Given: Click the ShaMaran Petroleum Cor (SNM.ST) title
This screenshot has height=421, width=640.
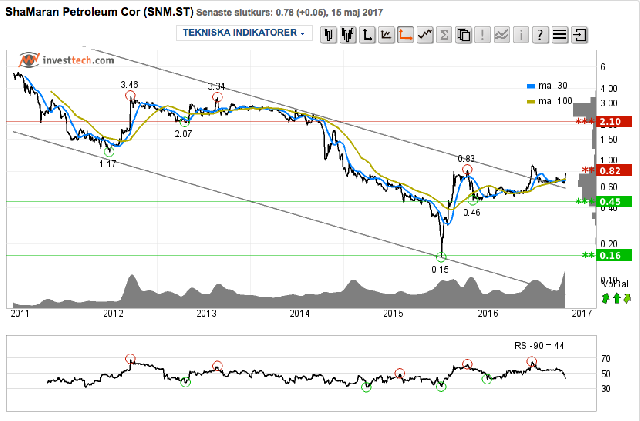Looking at the screenshot, I should pyautogui.click(x=99, y=12).
